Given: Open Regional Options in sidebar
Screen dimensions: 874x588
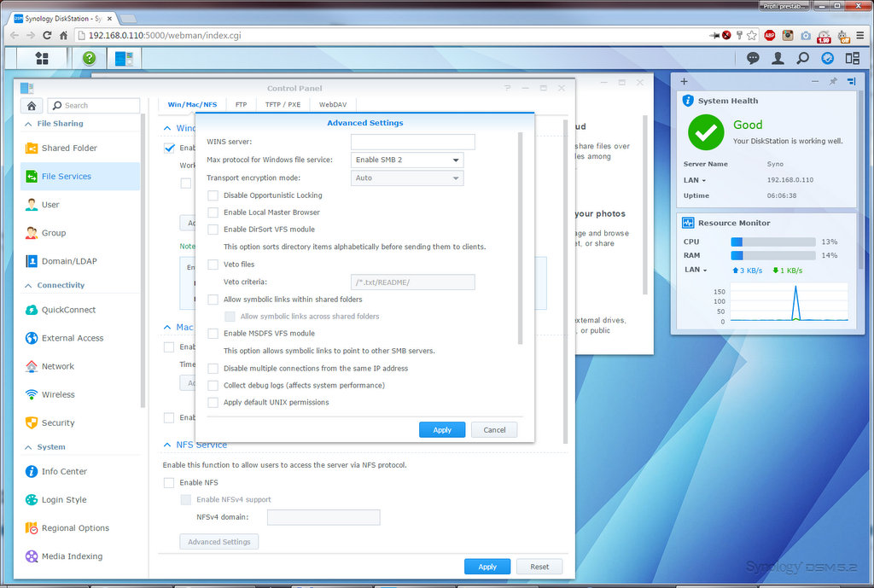Looking at the screenshot, I should click(x=80, y=527).
